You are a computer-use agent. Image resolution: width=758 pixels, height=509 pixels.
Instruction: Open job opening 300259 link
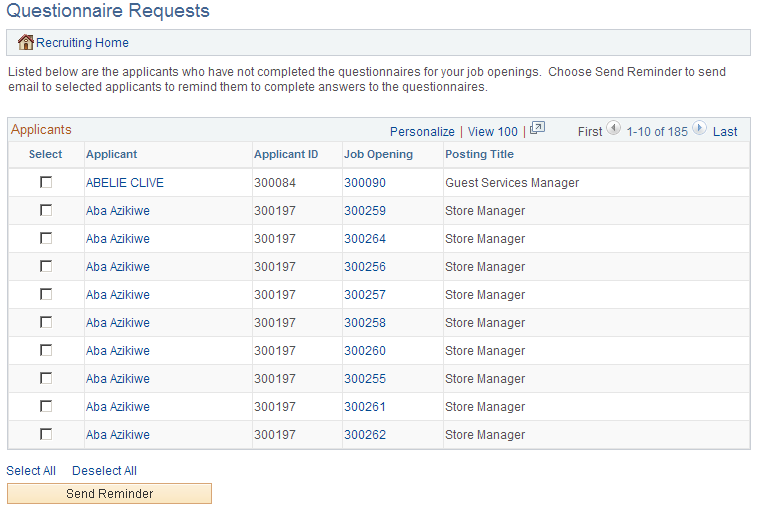[365, 211]
